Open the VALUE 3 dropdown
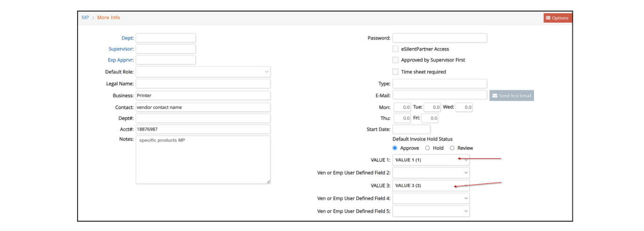The height and width of the screenshot is (231, 644). coord(431,185)
